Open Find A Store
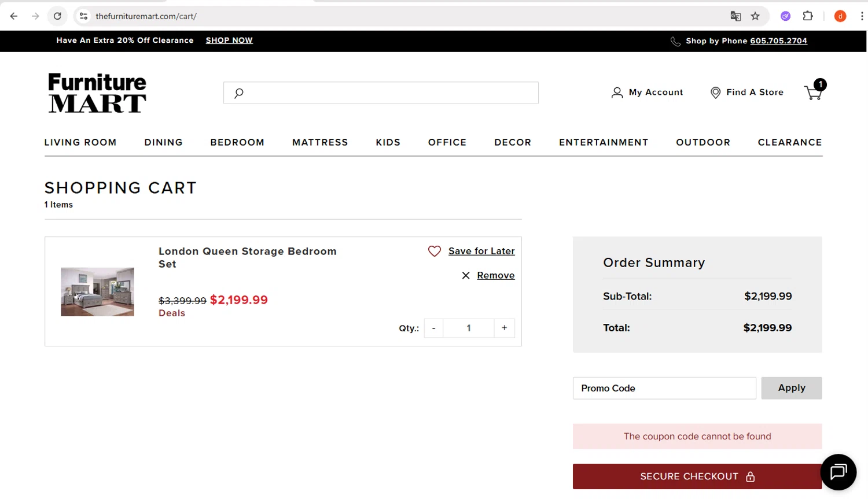 746,93
